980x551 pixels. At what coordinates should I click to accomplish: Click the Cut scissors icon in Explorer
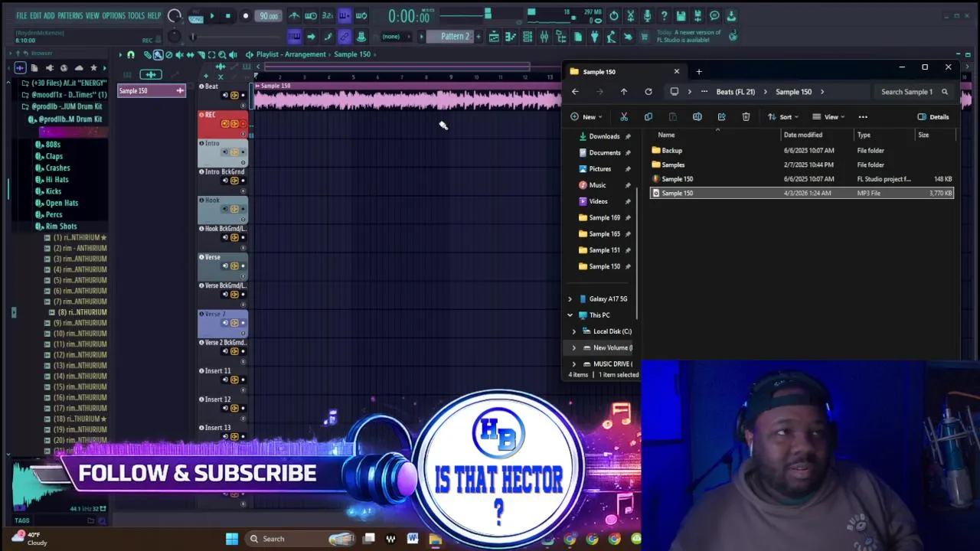click(624, 117)
